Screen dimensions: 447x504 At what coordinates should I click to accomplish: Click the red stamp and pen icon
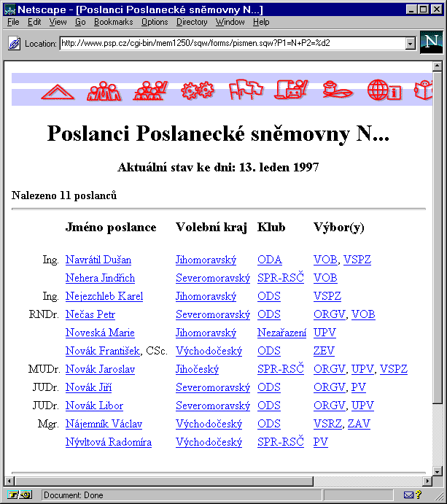point(337,90)
